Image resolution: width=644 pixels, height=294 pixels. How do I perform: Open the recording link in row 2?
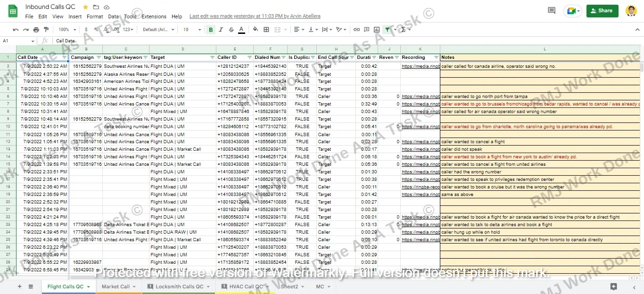(x=420, y=66)
